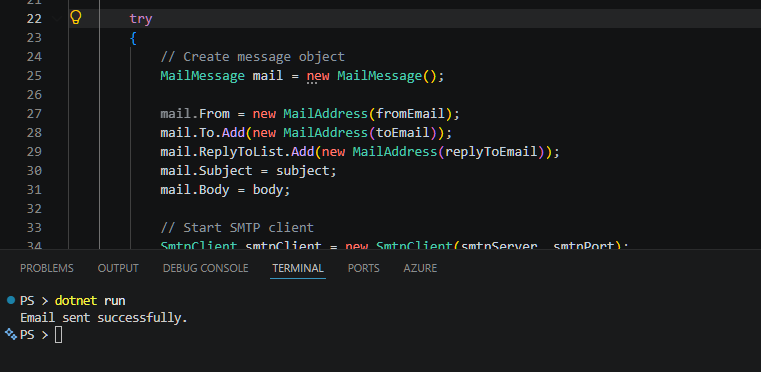Activate the TERMINAL tab
This screenshot has width=761, height=372.
(x=298, y=268)
